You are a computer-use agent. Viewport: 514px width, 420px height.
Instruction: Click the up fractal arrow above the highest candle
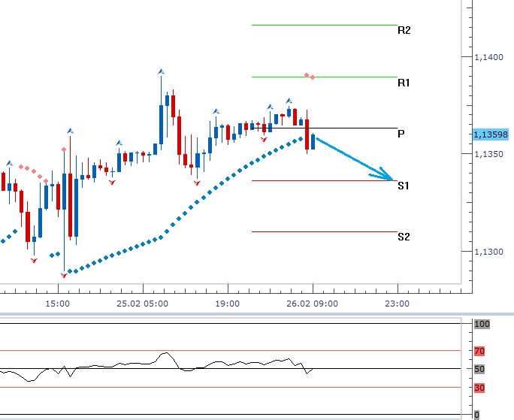161,72
